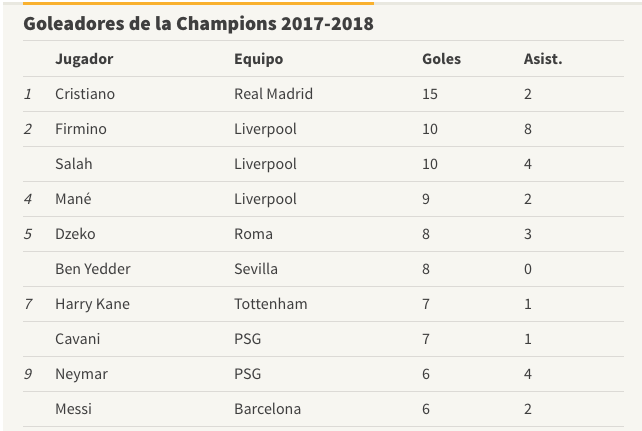
Task: Select the Cristiano player name
Action: (85, 94)
